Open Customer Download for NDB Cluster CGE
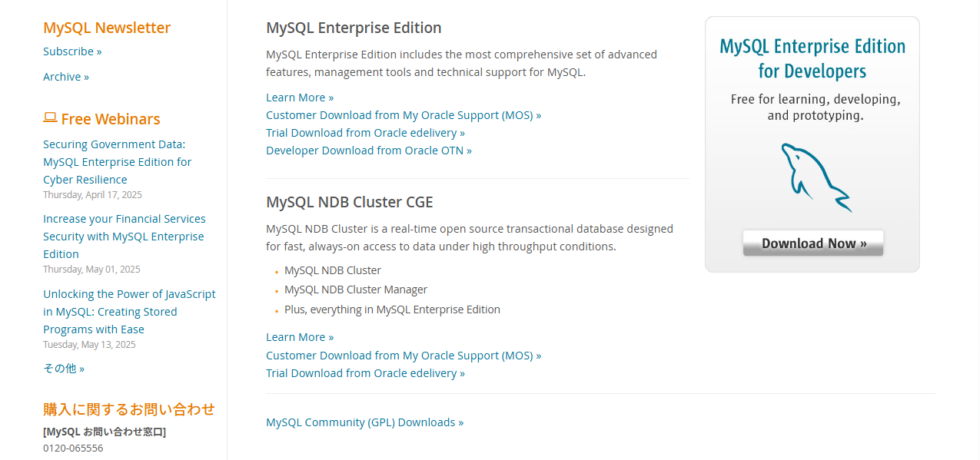This screenshot has height=460, width=980. [x=403, y=355]
